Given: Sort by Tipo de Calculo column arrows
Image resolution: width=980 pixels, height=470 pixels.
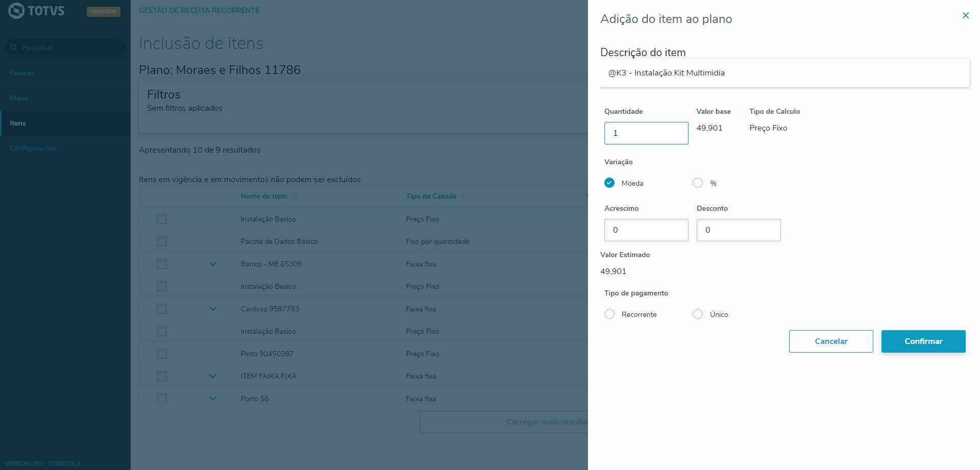Looking at the screenshot, I should click(x=463, y=196).
